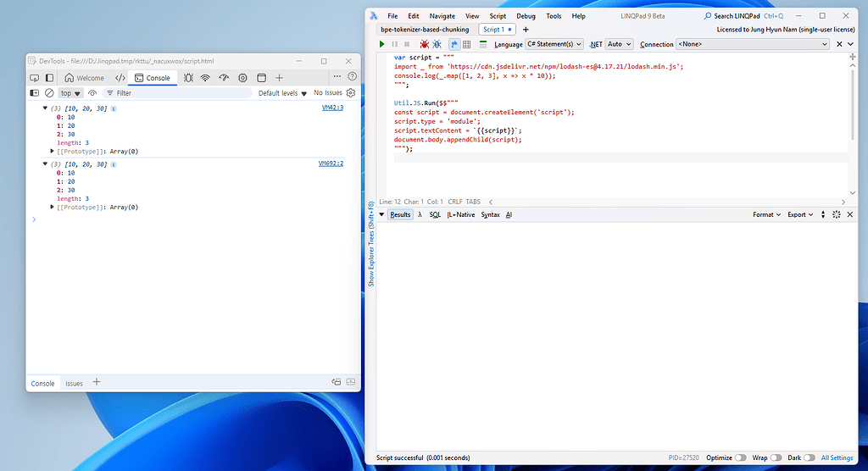
Task: Click the stop button in LINQPad toolbar
Action: (x=407, y=44)
